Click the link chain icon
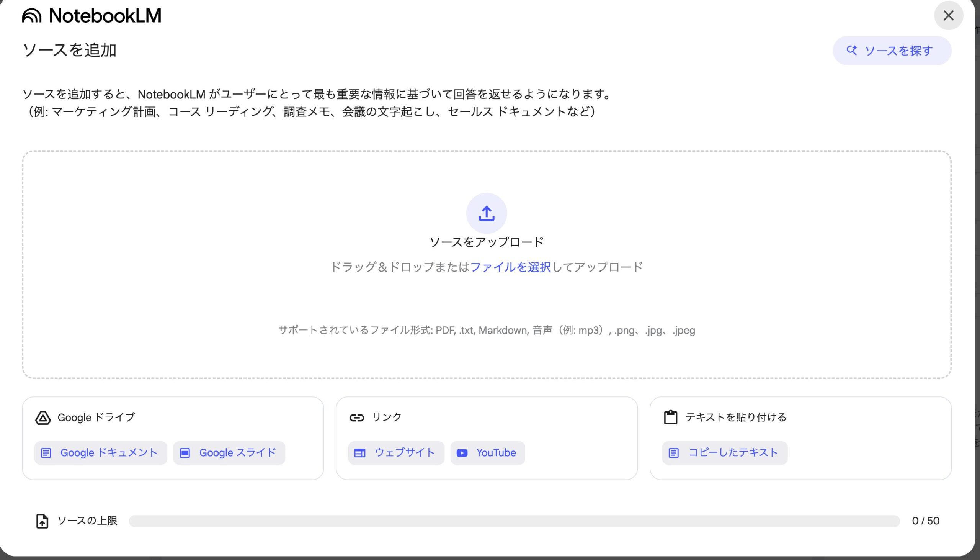The width and height of the screenshot is (980, 560). point(357,418)
